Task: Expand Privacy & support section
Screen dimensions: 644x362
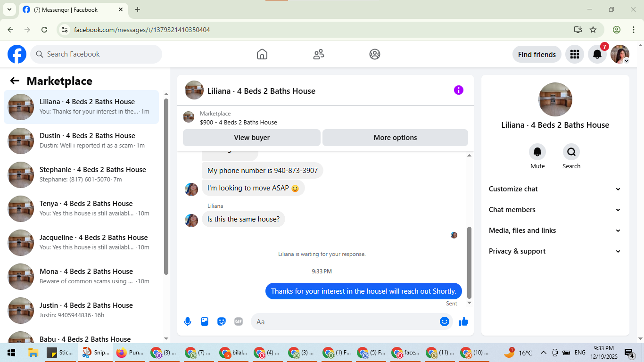Action: coord(555,251)
